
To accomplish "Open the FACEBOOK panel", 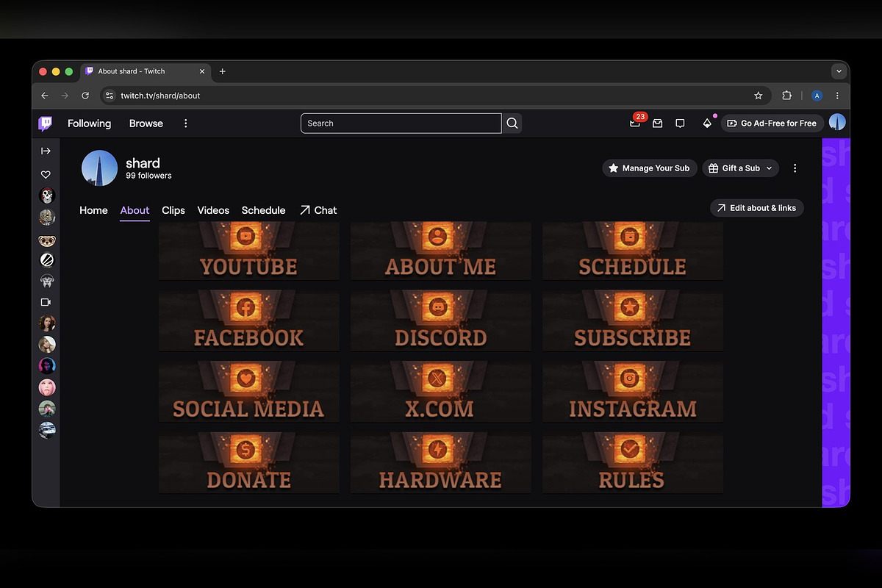I will coord(249,320).
